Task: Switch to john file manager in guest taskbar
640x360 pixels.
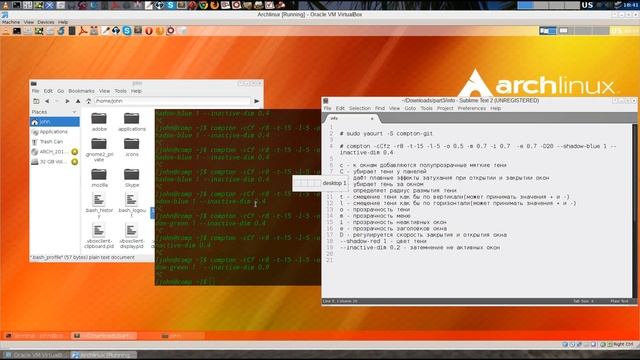Action: [x=182, y=336]
